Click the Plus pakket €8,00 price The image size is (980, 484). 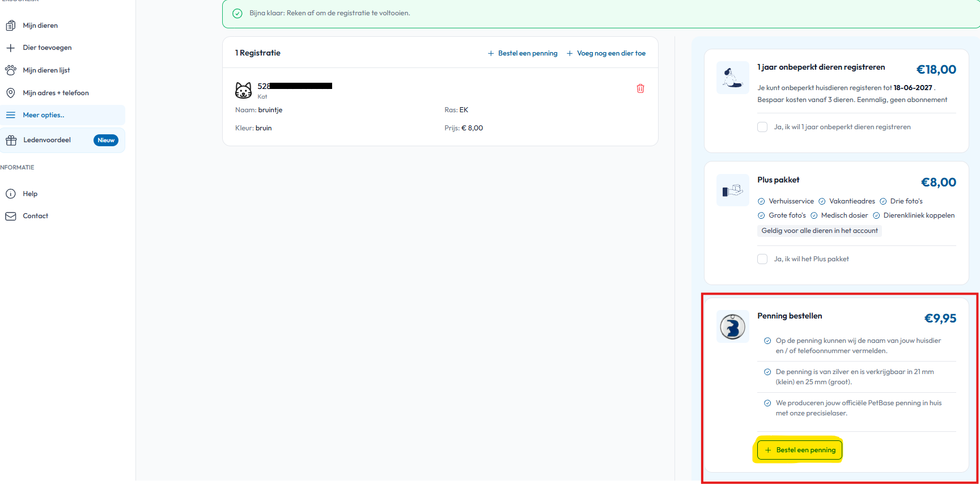939,182
